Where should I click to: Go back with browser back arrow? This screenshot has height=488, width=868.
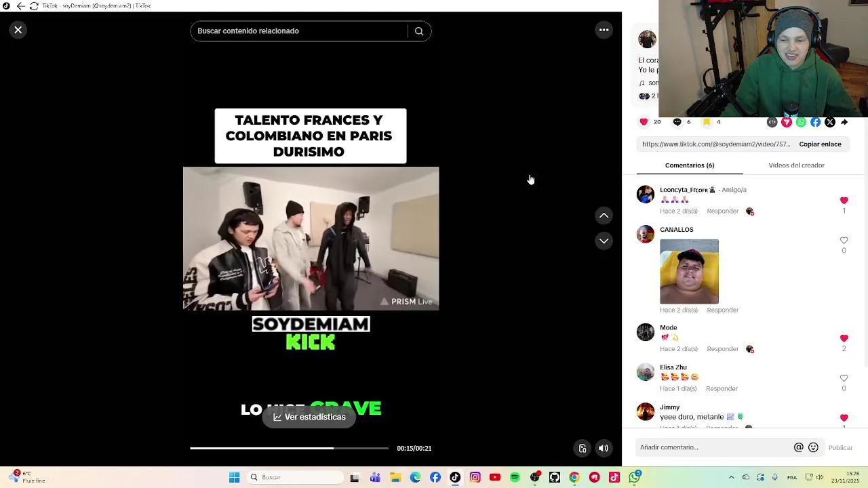tap(20, 5)
